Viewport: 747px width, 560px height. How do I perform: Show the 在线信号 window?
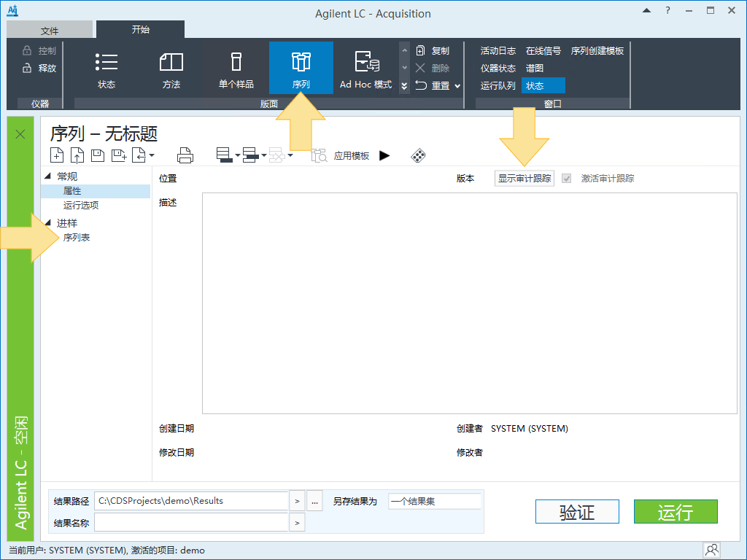pos(543,50)
